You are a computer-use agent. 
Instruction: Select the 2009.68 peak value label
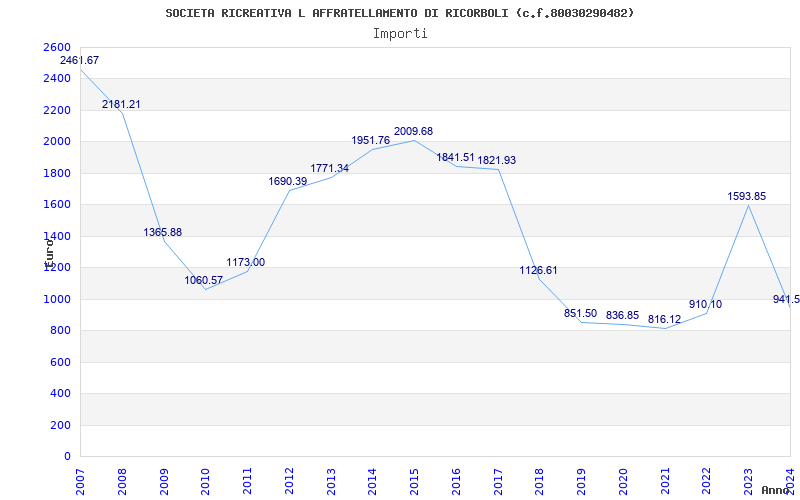coord(413,131)
